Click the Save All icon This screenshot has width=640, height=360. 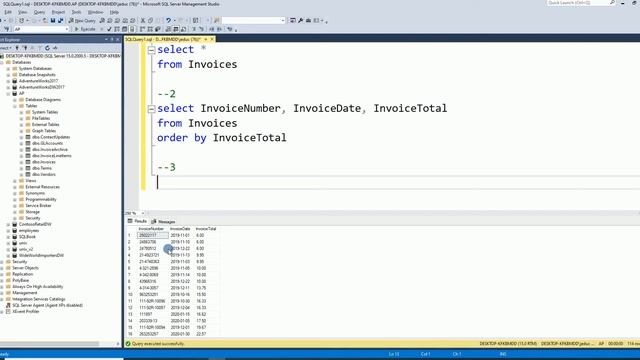point(60,20)
